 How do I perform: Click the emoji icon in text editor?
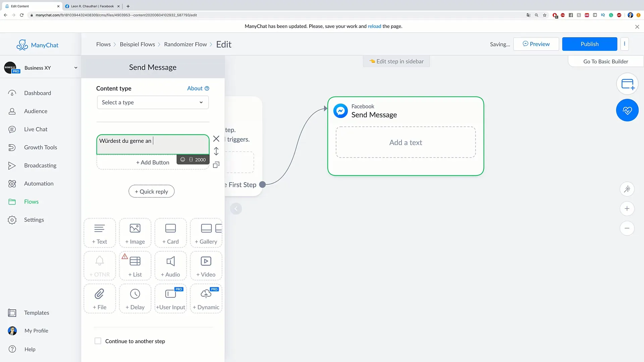coord(182,160)
